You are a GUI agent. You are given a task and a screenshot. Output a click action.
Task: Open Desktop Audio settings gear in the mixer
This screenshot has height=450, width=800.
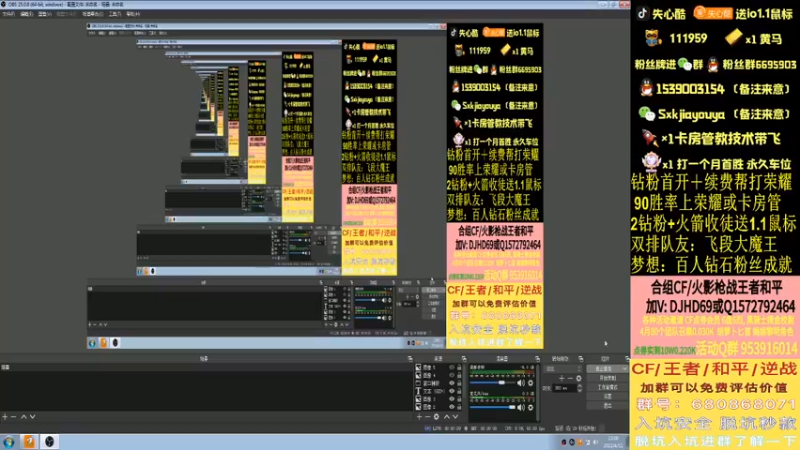point(531,383)
